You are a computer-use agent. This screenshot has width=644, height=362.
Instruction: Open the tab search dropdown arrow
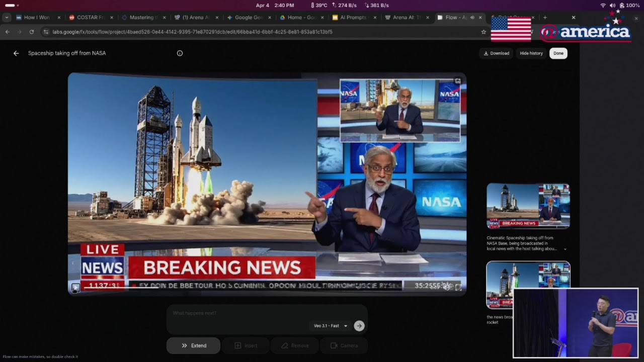[x=7, y=18]
